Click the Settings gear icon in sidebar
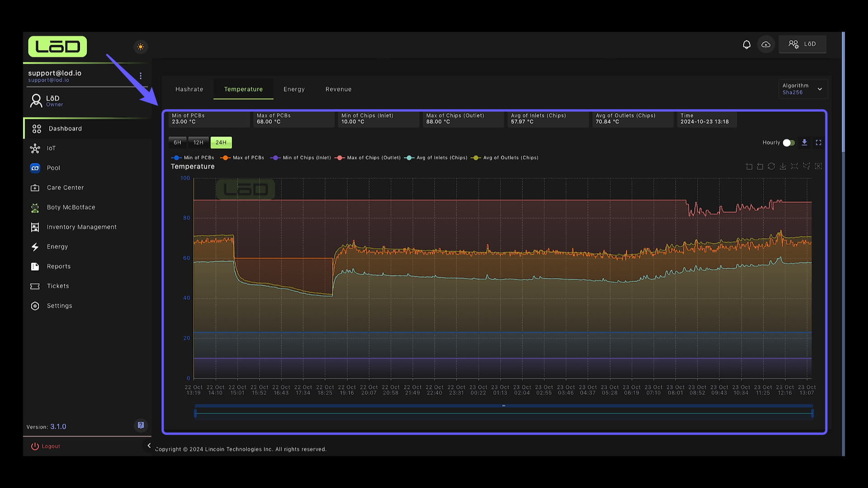 point(35,306)
